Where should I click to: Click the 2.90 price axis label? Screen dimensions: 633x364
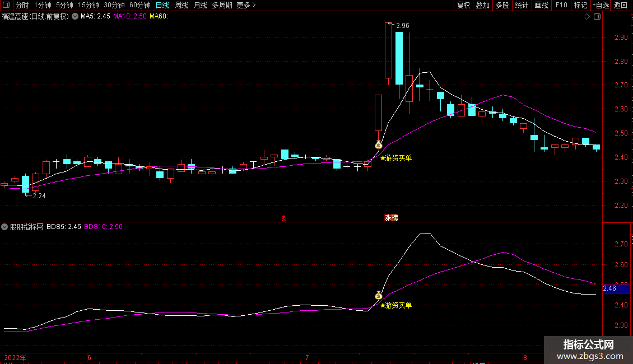click(x=621, y=37)
